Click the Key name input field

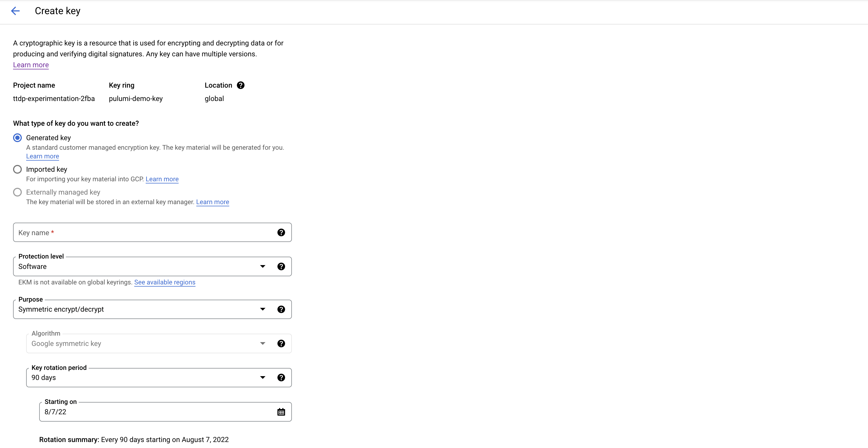pos(152,232)
